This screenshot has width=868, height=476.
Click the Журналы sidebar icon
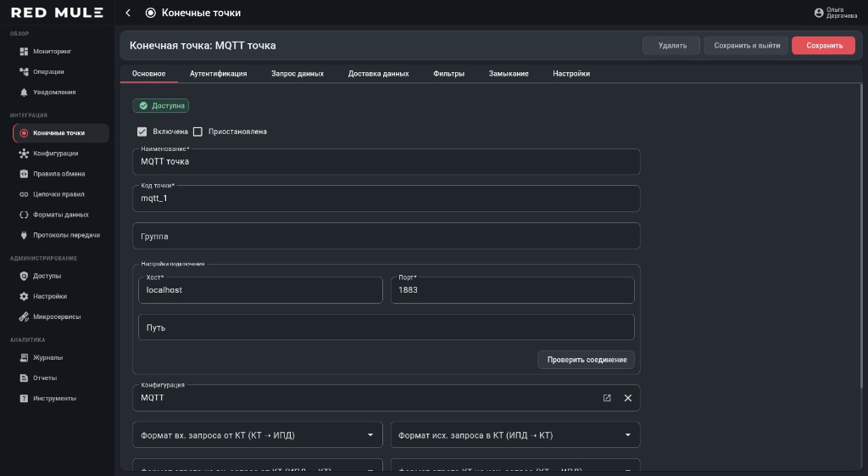click(24, 358)
